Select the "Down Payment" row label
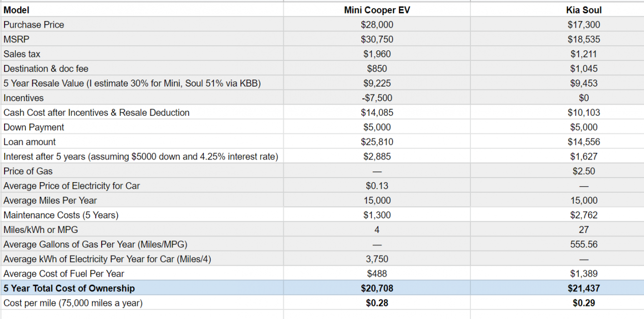The image size is (644, 319). 34,127
